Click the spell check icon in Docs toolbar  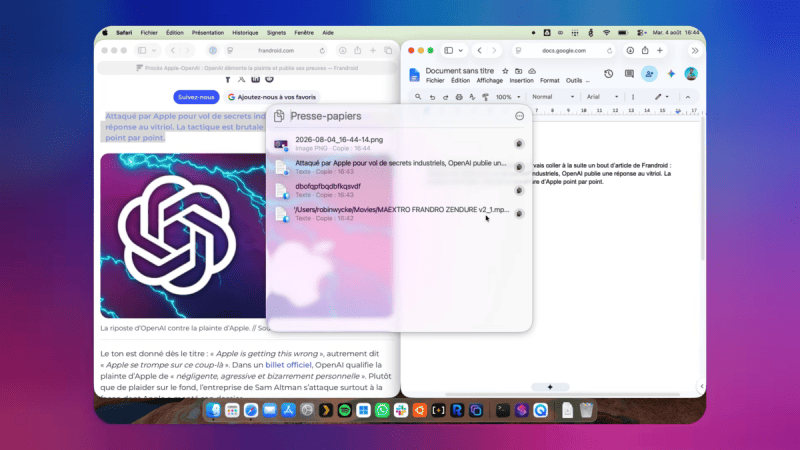(472, 97)
